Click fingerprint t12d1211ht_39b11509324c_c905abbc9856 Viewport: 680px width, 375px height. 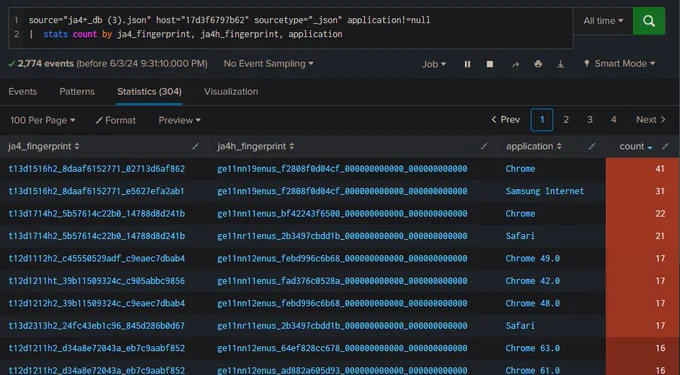tap(97, 281)
